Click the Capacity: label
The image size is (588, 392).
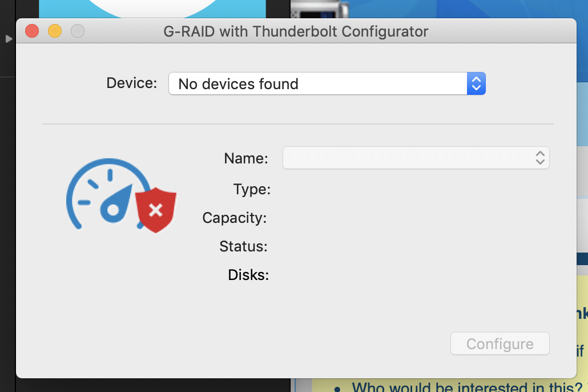(x=235, y=217)
